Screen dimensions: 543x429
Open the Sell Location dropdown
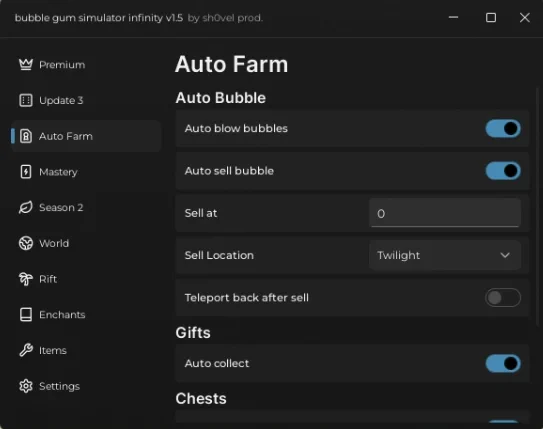445,255
